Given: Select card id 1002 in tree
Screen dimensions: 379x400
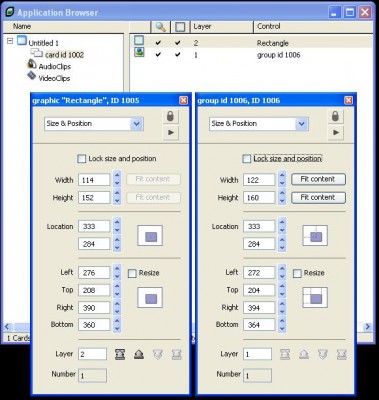Looking at the screenshot, I should tap(64, 55).
